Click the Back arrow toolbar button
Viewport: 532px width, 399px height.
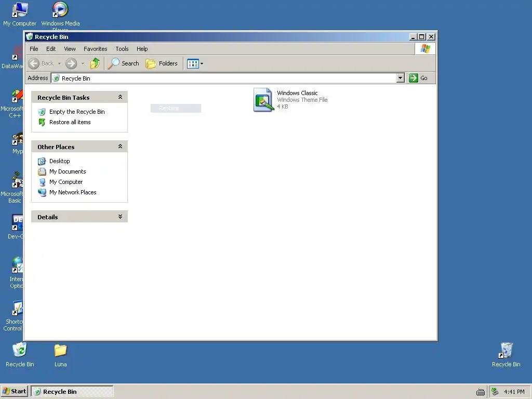click(41, 63)
